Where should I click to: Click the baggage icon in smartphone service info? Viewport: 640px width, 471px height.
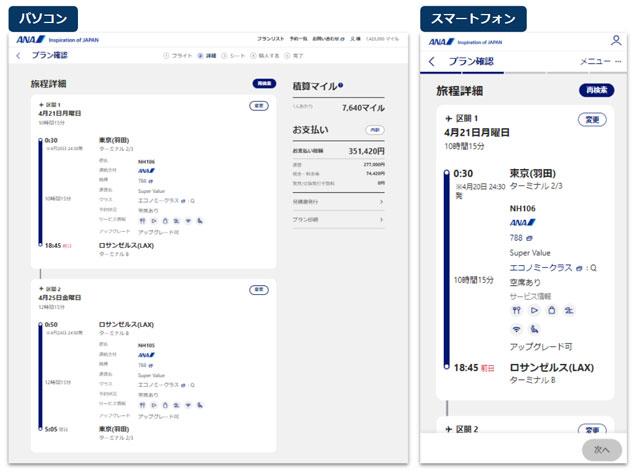pyautogui.click(x=551, y=311)
